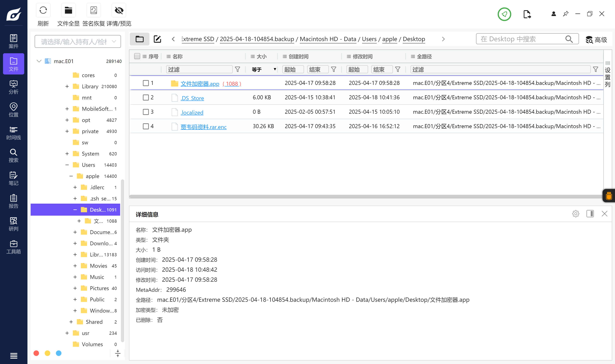Click the search magnifier icon
The height and width of the screenshot is (364, 615).
[x=569, y=39]
